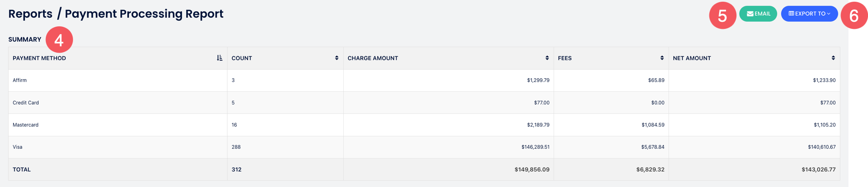Click the Payment Method column header
868x187 pixels.
click(x=39, y=58)
